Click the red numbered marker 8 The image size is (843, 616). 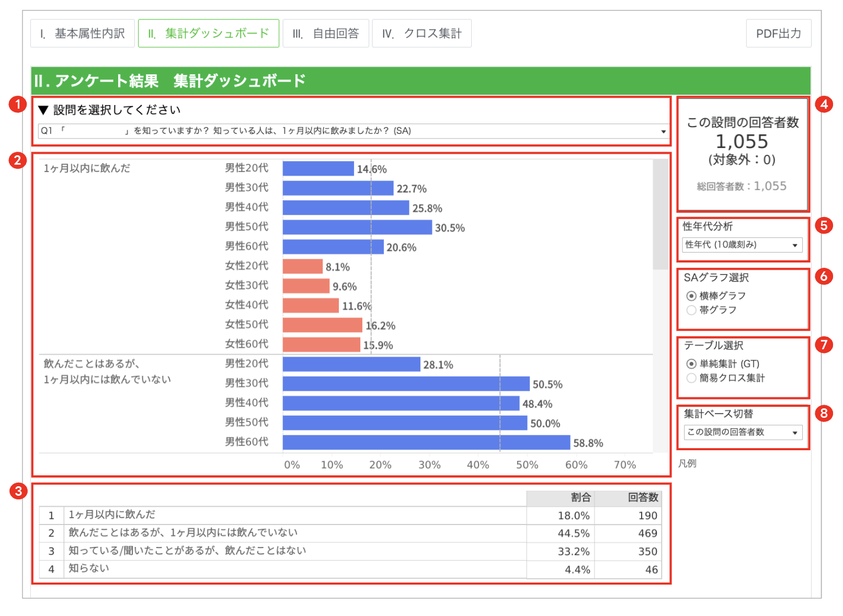click(824, 413)
